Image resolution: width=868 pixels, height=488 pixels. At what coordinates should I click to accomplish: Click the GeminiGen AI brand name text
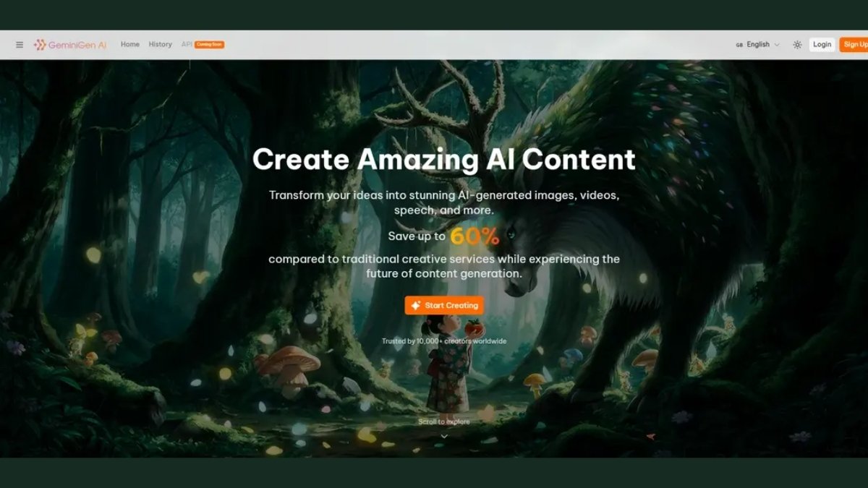click(x=77, y=45)
